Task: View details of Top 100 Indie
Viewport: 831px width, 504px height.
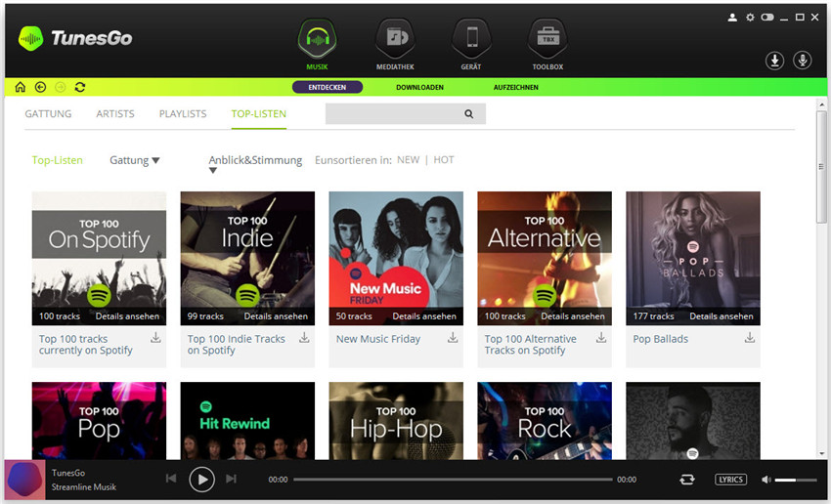Action: click(276, 316)
